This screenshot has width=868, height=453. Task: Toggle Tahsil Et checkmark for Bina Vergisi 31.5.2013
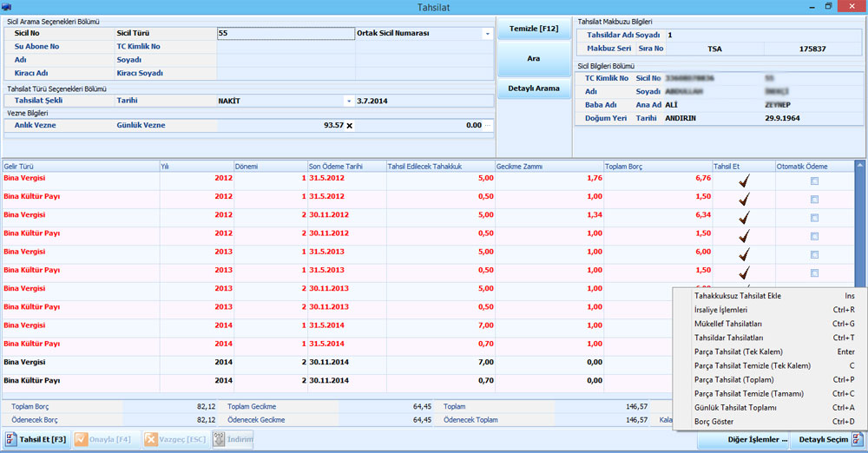click(744, 254)
